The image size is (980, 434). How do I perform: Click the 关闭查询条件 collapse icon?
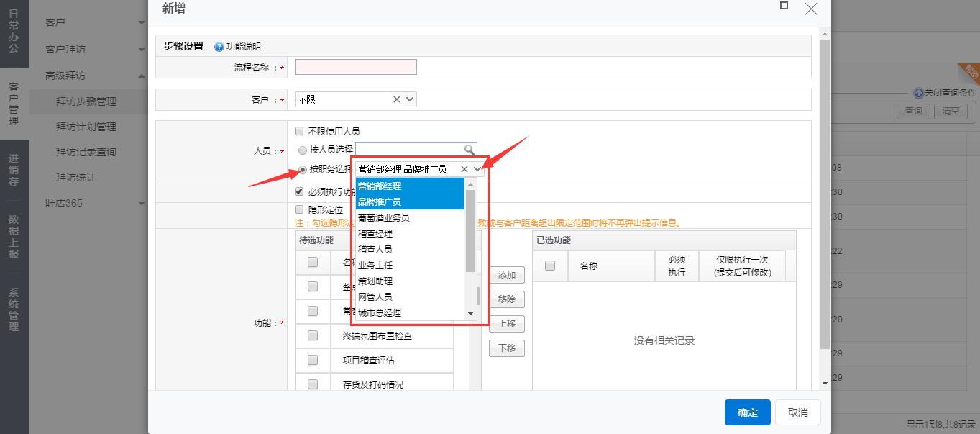(918, 93)
